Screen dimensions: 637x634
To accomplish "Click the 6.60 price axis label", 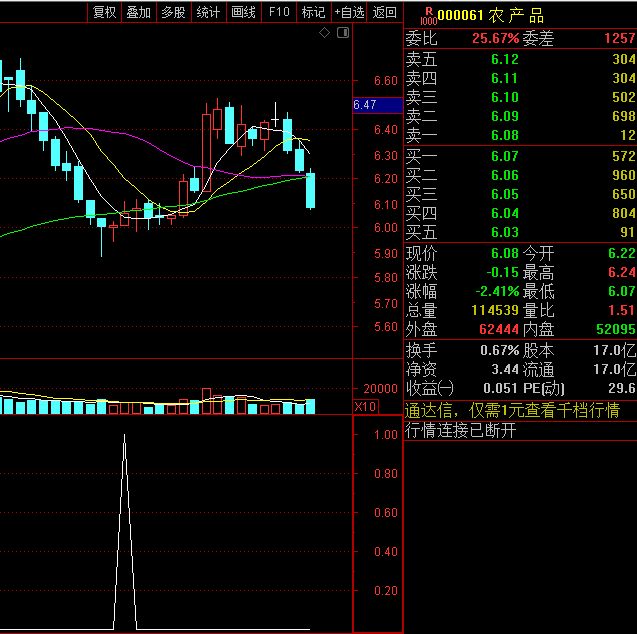I will 386,81.
